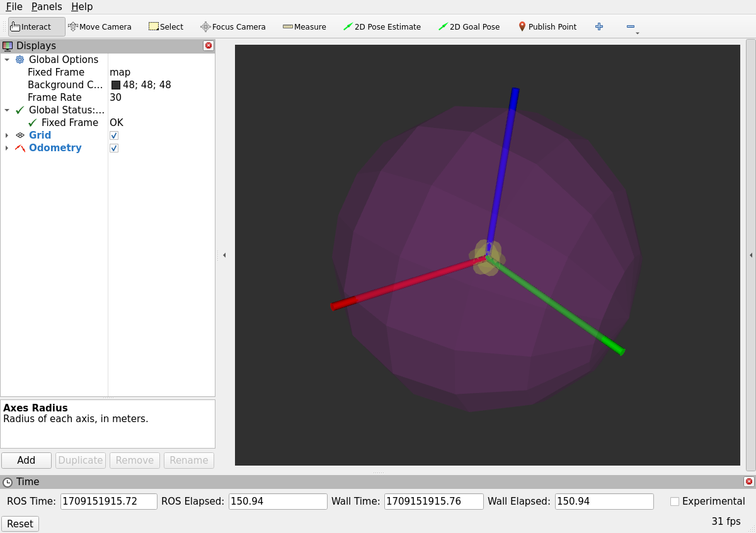
Task: Click the Displays panel monitor icon
Action: click(8, 45)
